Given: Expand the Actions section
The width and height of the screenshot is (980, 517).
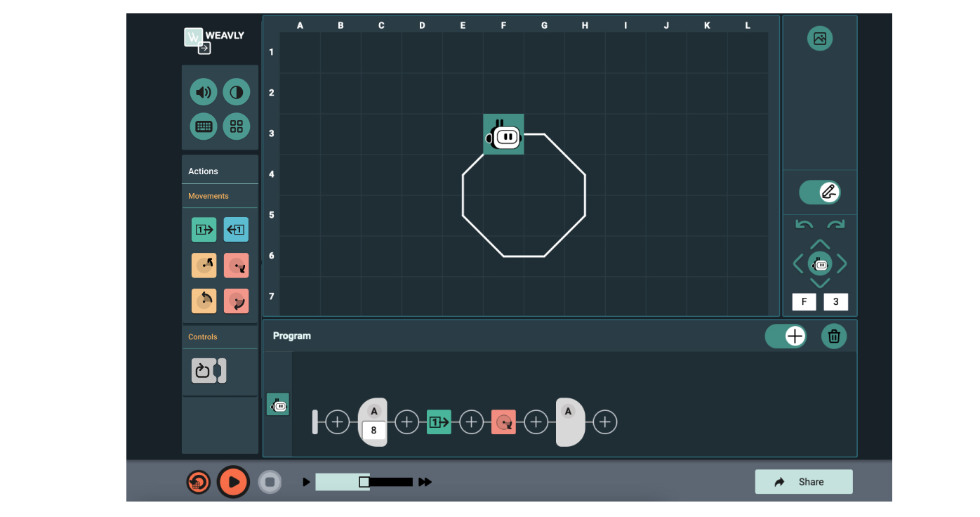Looking at the screenshot, I should pyautogui.click(x=202, y=171).
